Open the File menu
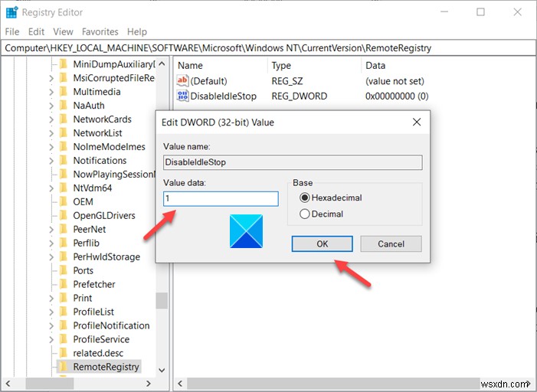Viewport: 537px width, 392px height. [x=12, y=32]
